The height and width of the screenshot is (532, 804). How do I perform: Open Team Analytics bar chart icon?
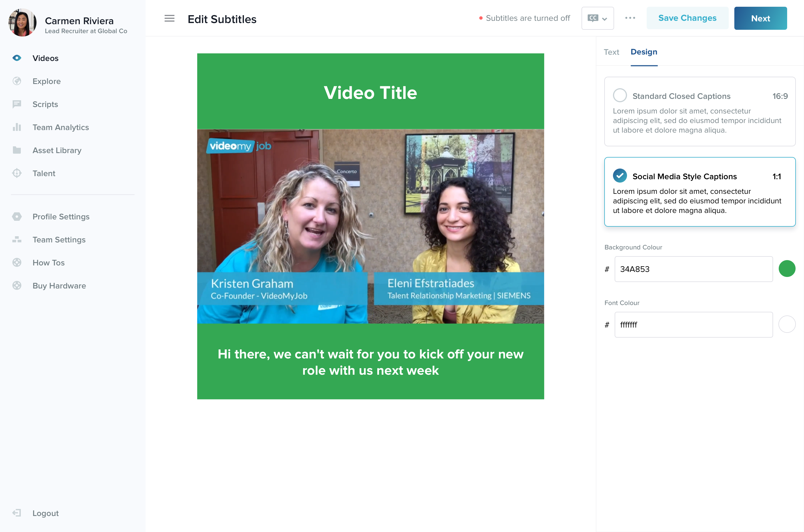(x=17, y=127)
